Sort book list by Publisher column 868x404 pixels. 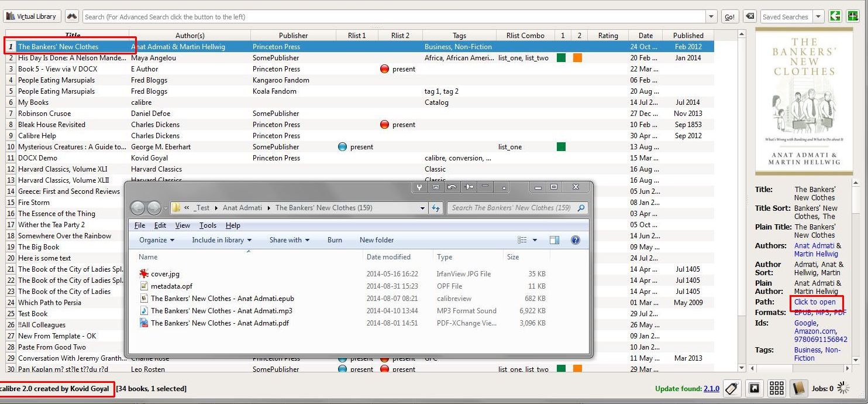click(x=293, y=36)
